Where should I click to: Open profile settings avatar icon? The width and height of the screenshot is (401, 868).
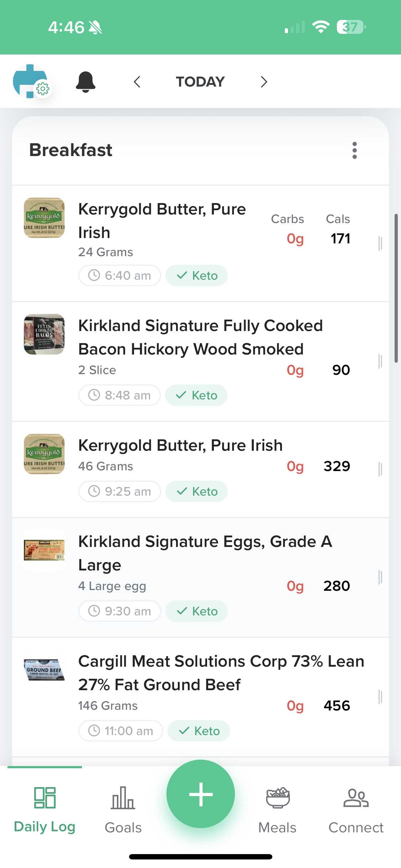[31, 81]
